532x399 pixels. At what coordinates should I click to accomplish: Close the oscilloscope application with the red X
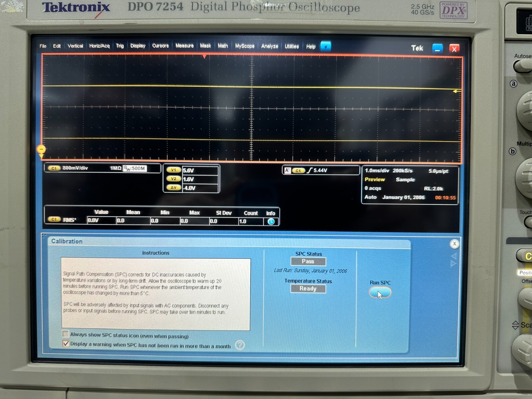(454, 49)
